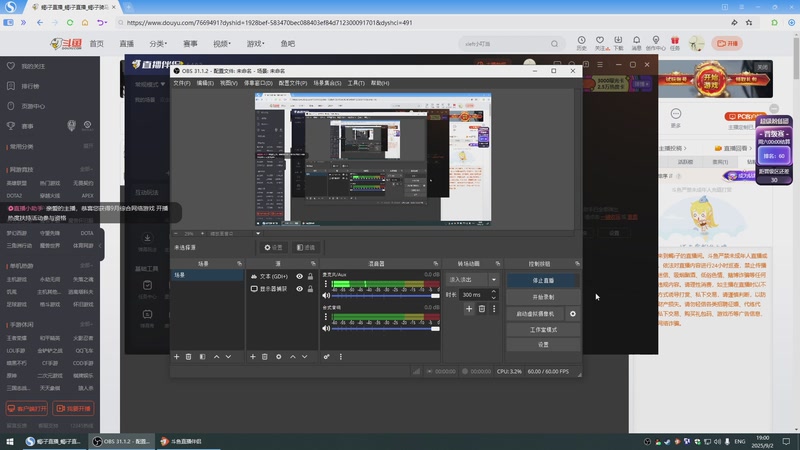Viewport: 800px width, 450px height.
Task: Open OBS 文件(F) menu
Action: [x=182, y=83]
